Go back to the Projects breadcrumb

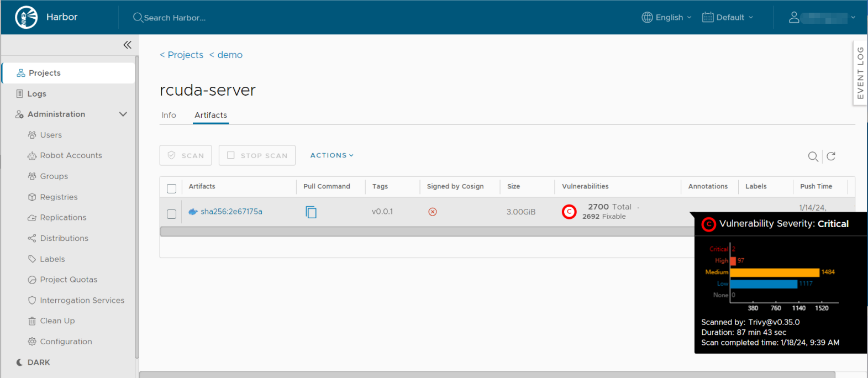(x=182, y=55)
